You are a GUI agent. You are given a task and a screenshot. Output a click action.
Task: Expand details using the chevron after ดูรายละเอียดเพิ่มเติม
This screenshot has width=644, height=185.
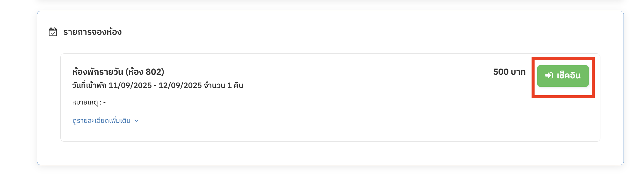coord(136,121)
